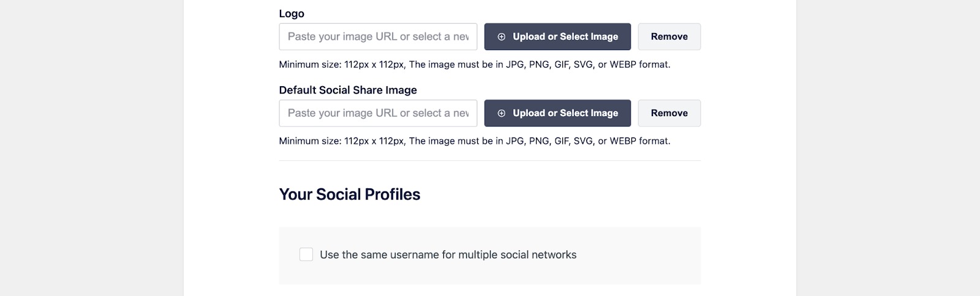
Task: Click the Logo 'Upload or Select Image' button
Action: [x=557, y=37]
